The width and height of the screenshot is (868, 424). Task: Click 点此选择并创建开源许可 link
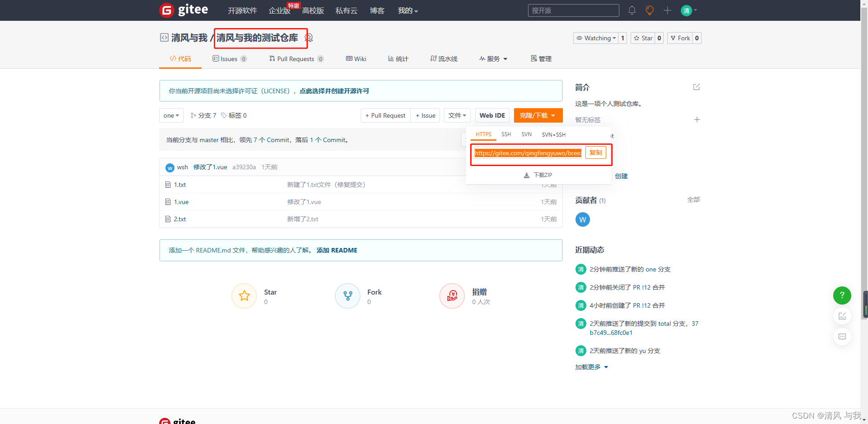pyautogui.click(x=334, y=91)
